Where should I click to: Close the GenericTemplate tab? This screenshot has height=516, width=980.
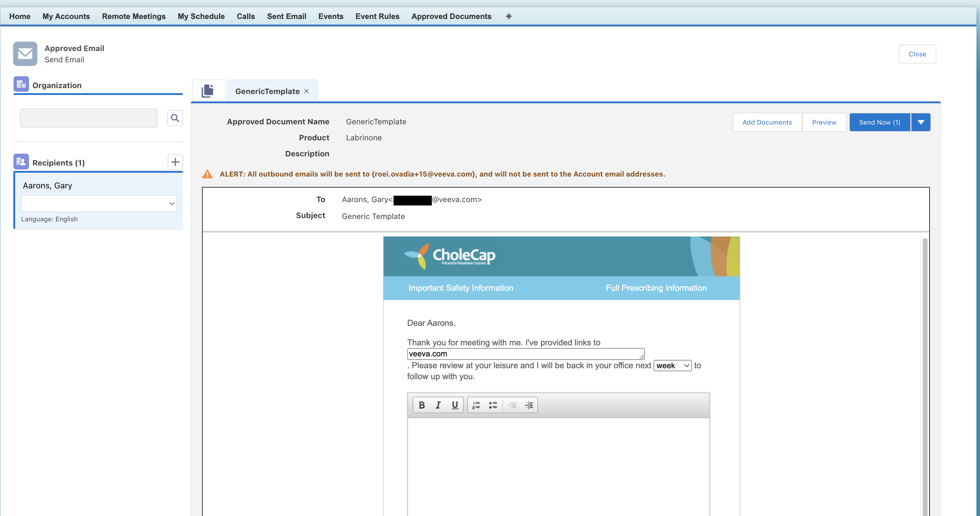point(306,91)
